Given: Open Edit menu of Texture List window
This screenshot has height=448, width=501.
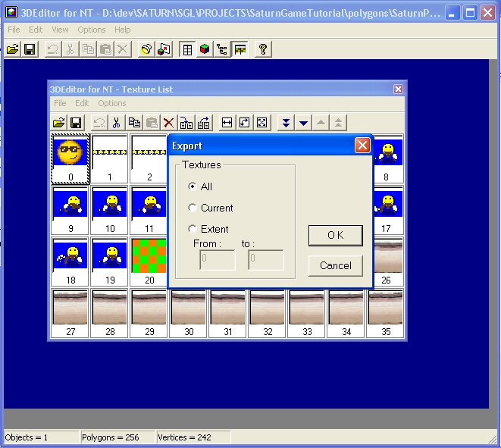Looking at the screenshot, I should click(x=82, y=103).
